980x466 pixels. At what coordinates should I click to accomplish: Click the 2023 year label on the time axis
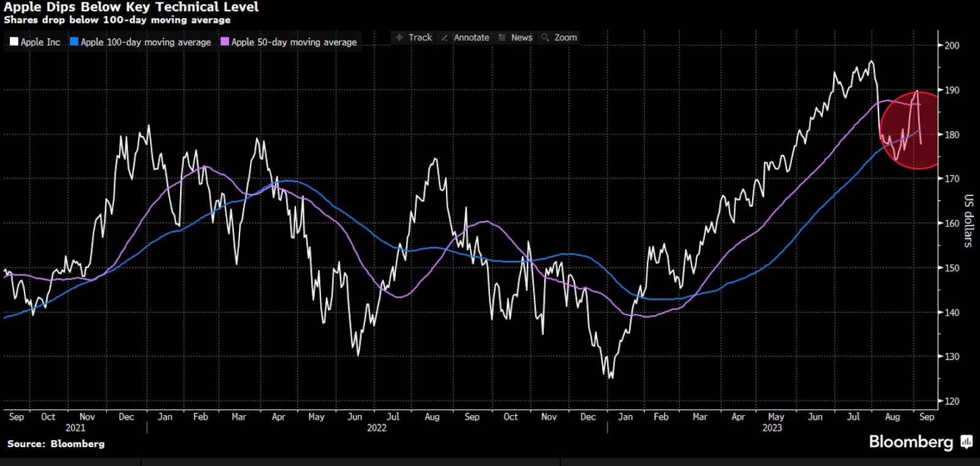pyautogui.click(x=772, y=427)
